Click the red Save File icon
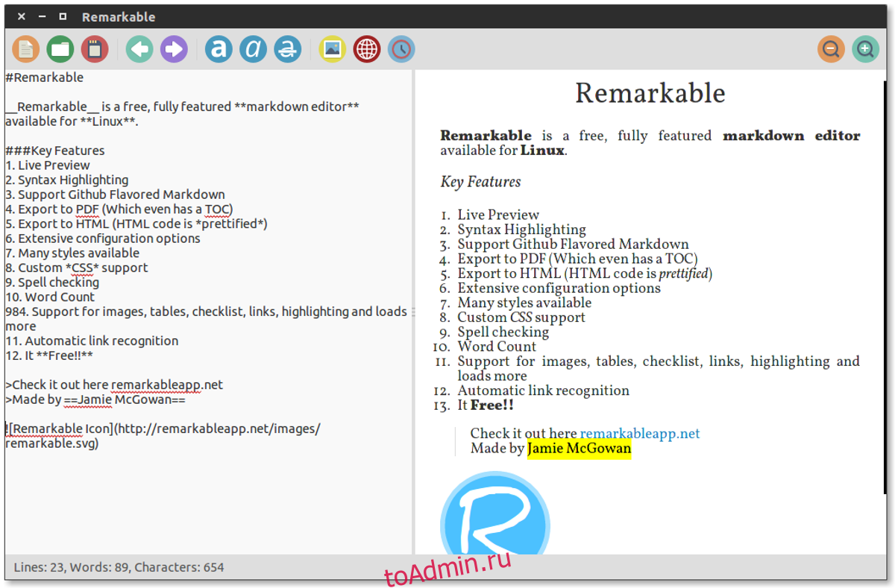This screenshot has height=588, width=895. tap(95, 50)
